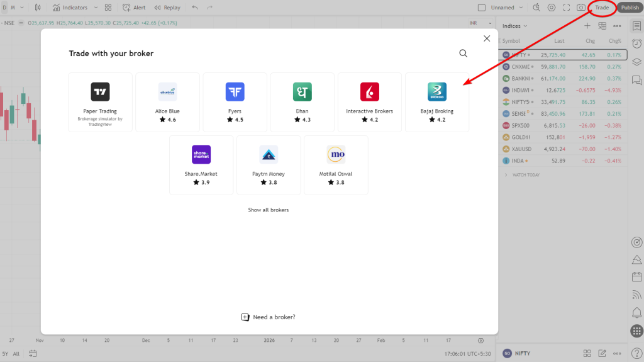Click the Trade button in top bar
This screenshot has height=362, width=644.
coord(602,8)
